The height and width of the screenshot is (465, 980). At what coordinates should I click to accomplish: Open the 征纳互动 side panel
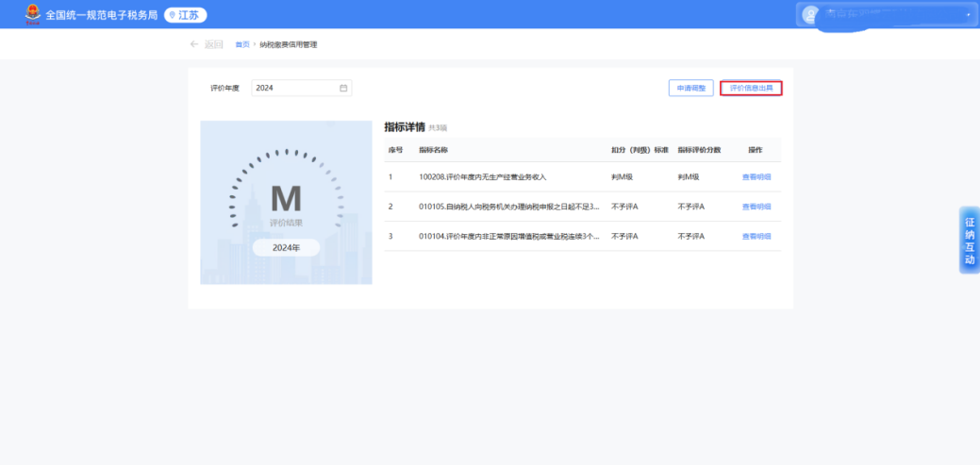(969, 240)
